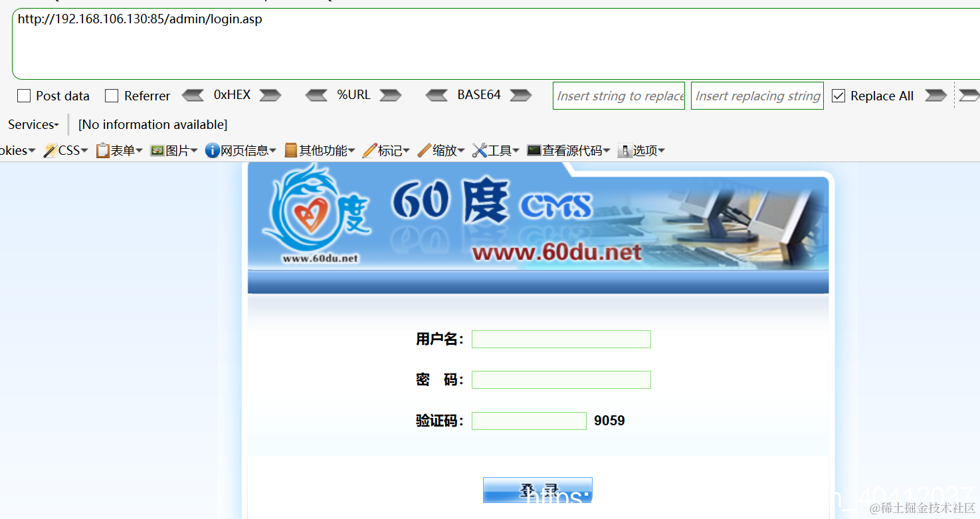Screen dimensions: 980x519
Task: Click the No information available status text
Action: tap(153, 124)
